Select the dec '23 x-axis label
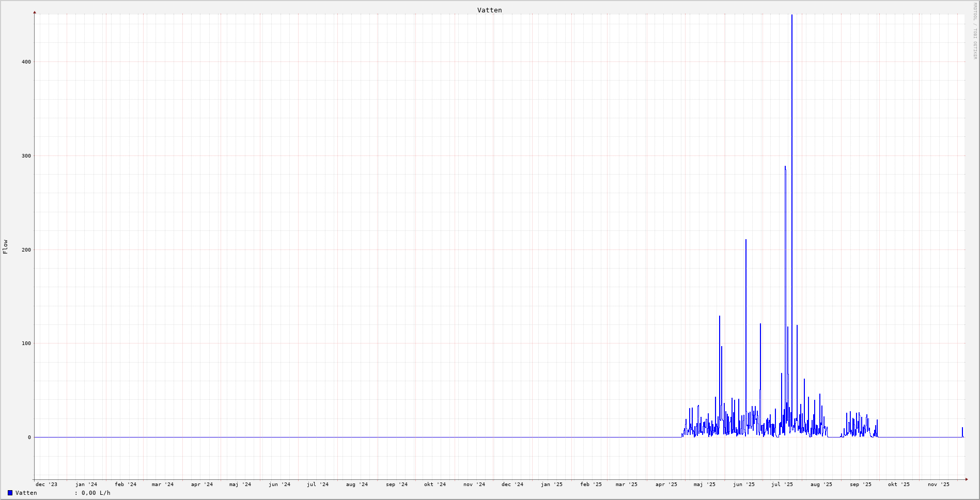This screenshot has width=980, height=500. 46,485
